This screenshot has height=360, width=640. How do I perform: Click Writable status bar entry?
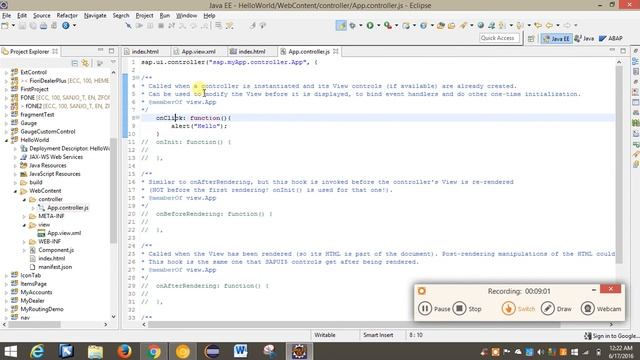tap(325, 336)
